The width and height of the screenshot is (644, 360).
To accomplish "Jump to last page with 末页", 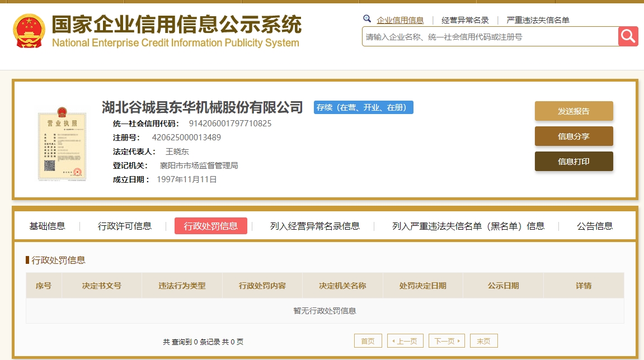I will point(483,340).
